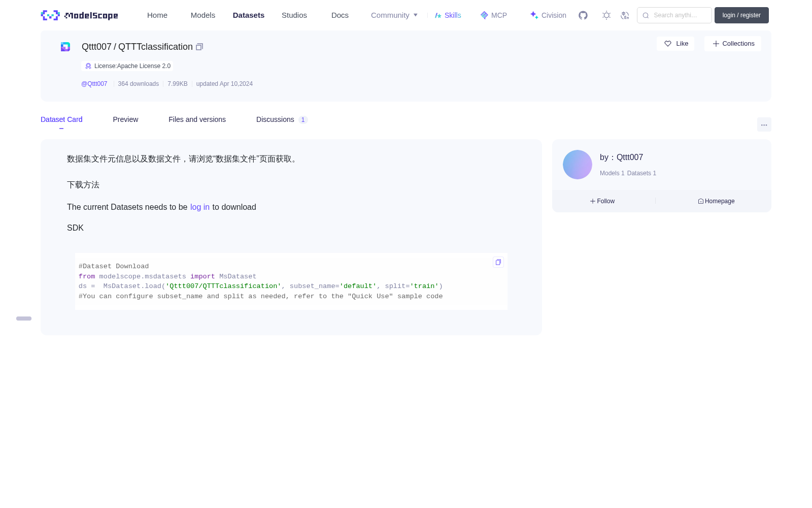Click the 'log in' link to download

[x=200, y=207]
